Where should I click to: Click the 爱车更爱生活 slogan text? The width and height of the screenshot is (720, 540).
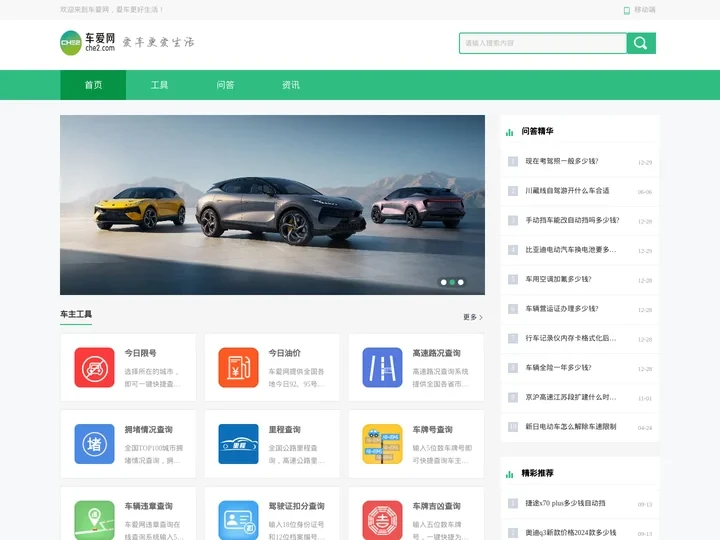pyautogui.click(x=158, y=42)
